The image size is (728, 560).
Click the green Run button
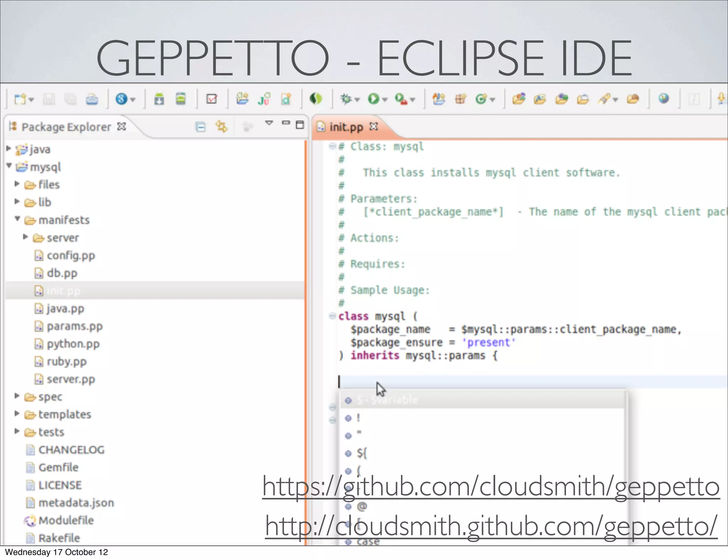click(373, 99)
